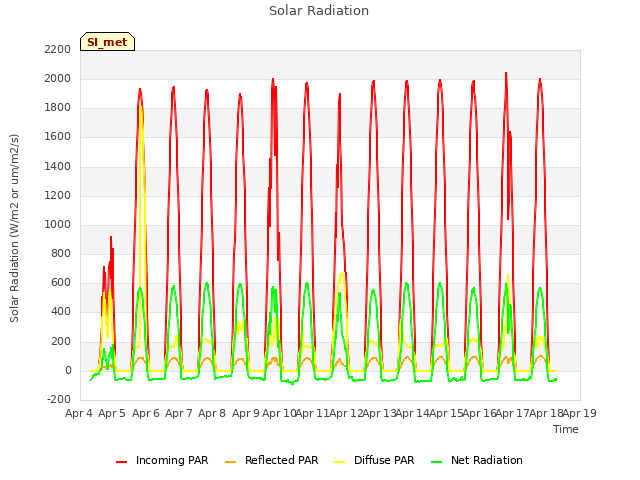Screen dimensions: 640x480
Task: Click the 600 y-axis tick label
Action: click(61, 282)
